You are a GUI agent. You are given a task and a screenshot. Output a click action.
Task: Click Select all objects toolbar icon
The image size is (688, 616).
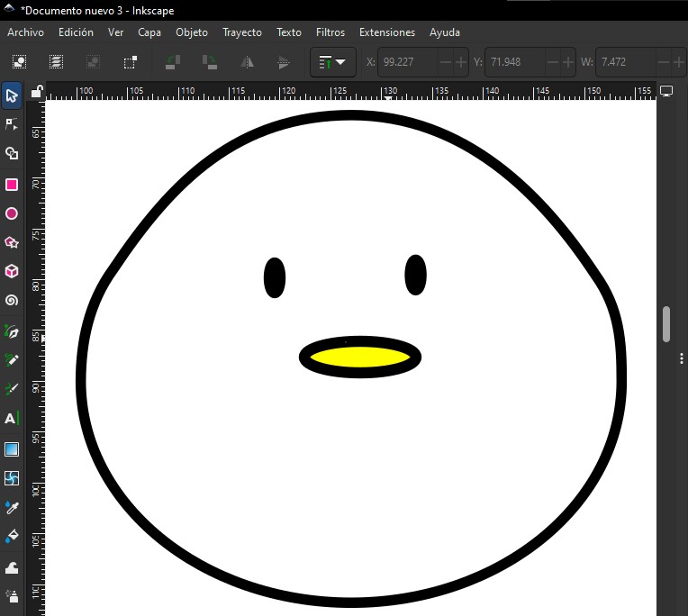[18, 62]
